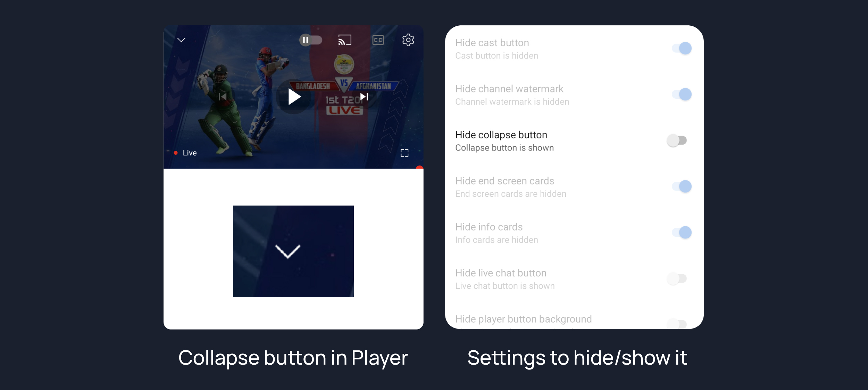Turn on closed captions CC icon
This screenshot has width=868, height=390.
tap(378, 40)
